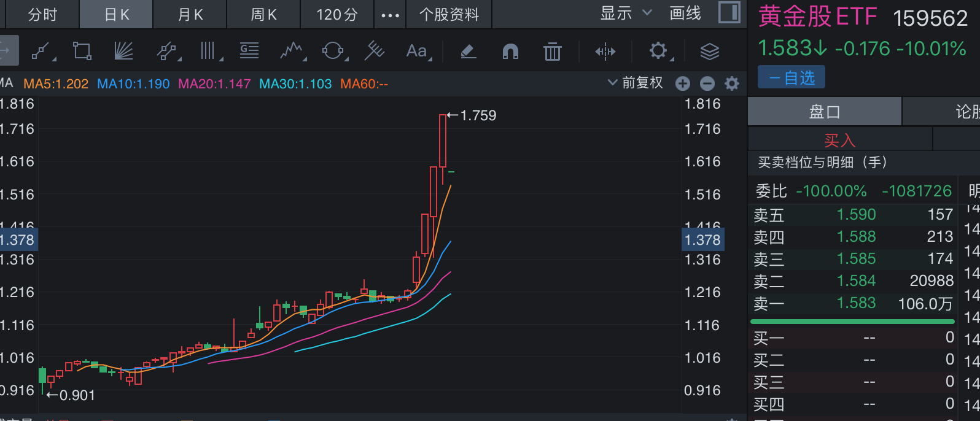The height and width of the screenshot is (421, 980).
Task: Click the 卖四 price 1.588
Action: [857, 237]
